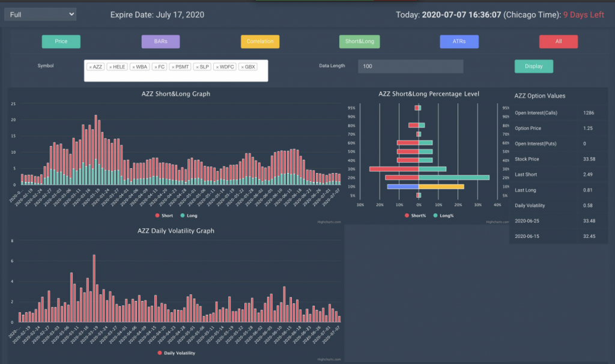Toggle the Short% legend item
Image resolution: width=615 pixels, height=364 pixels.
416,216
